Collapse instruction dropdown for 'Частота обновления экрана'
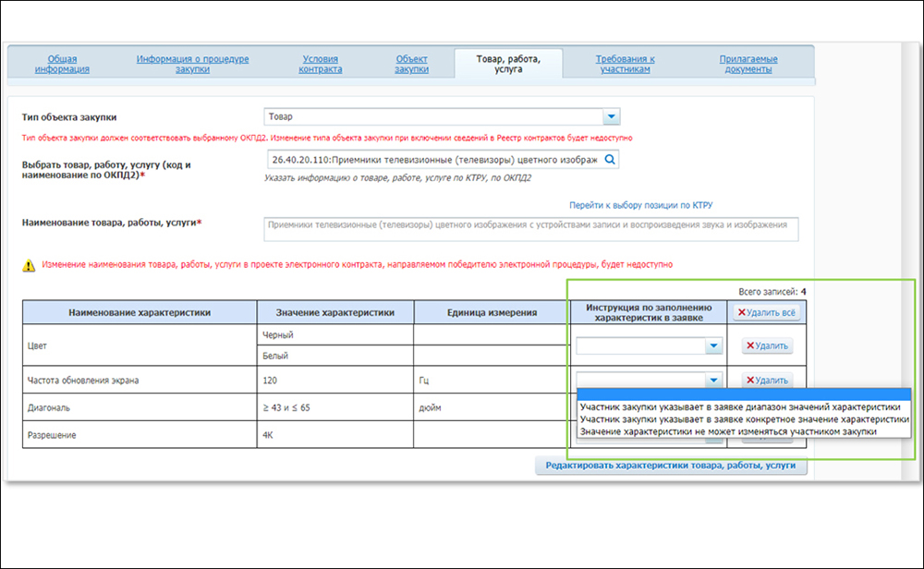Screen dimensions: 924x569 pos(712,380)
